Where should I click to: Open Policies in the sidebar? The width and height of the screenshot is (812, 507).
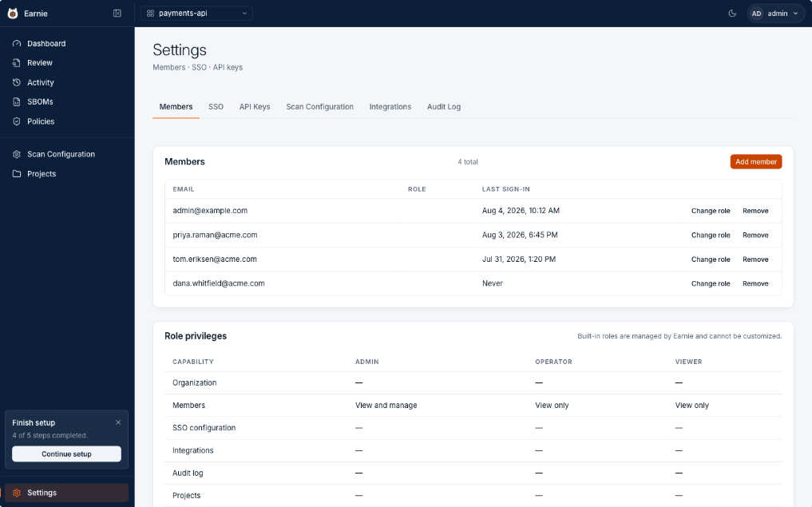click(x=67, y=121)
